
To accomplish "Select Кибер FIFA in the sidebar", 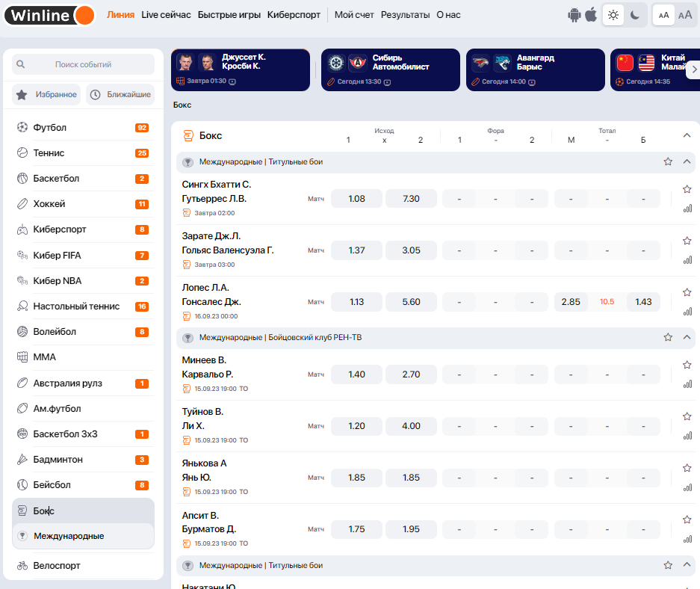I will click(83, 256).
